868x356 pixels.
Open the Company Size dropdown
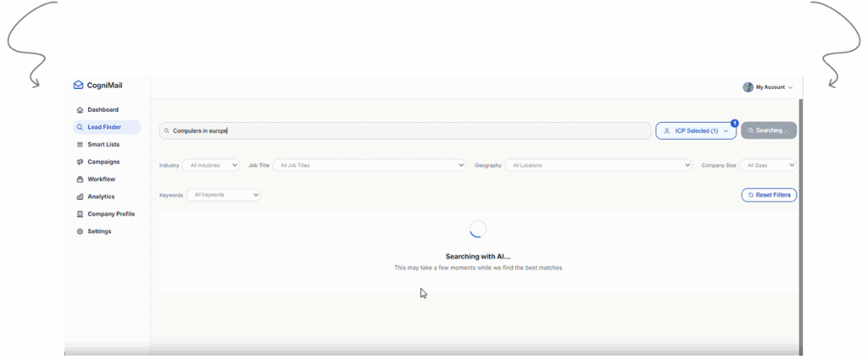pos(767,165)
